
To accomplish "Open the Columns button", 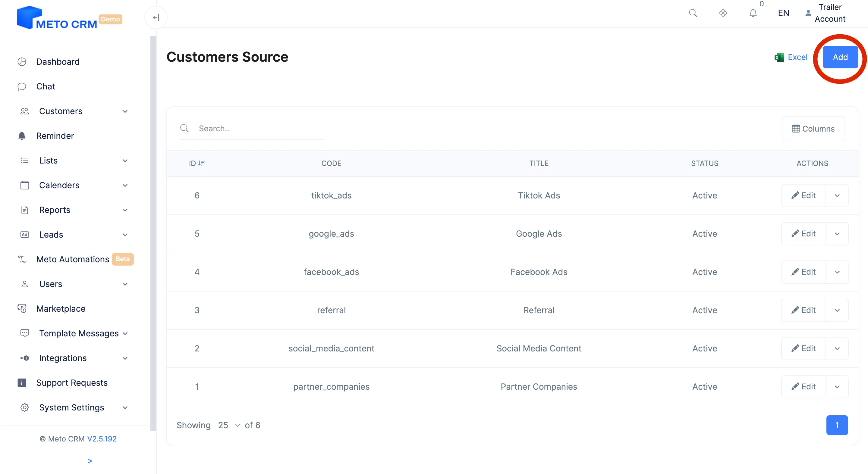I will [x=813, y=129].
